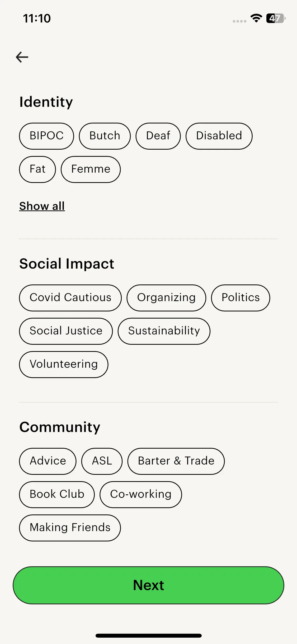Choose the Barter & Trade community tag
The width and height of the screenshot is (297, 644).
[x=176, y=461]
